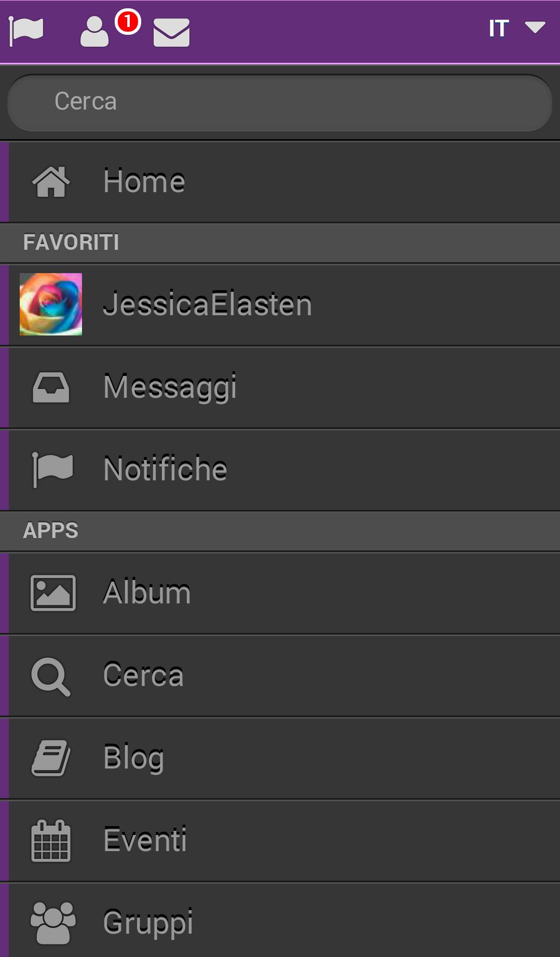Click the Cerca magnifier icon

click(50, 676)
